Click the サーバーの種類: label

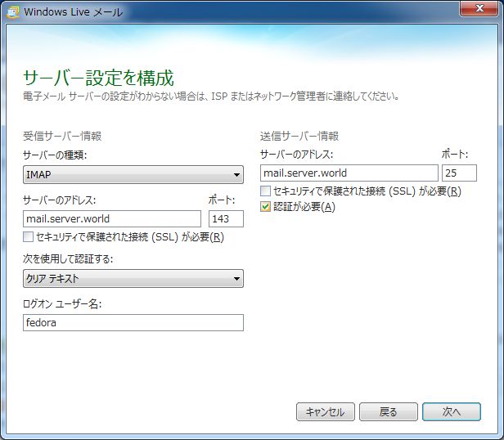pos(55,155)
